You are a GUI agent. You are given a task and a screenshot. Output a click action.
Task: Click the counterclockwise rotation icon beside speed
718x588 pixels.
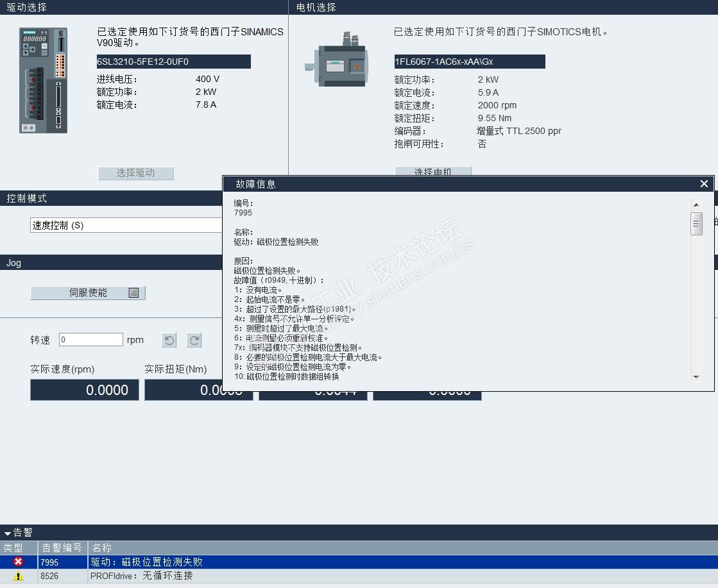[169, 340]
